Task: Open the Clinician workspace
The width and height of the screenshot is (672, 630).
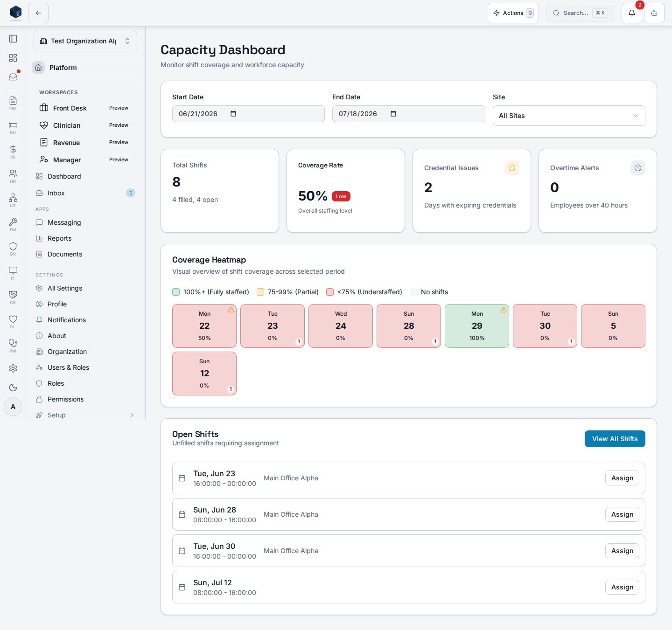Action: point(84,125)
